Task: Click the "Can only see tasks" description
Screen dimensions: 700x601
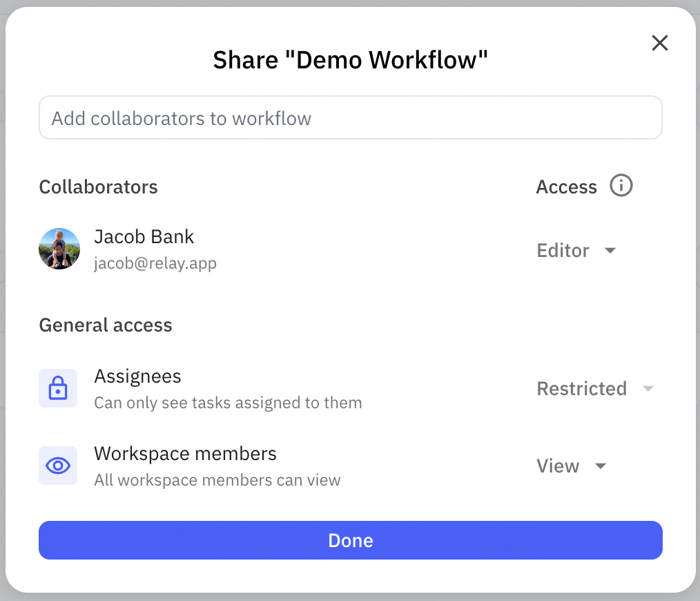Action: (228, 403)
